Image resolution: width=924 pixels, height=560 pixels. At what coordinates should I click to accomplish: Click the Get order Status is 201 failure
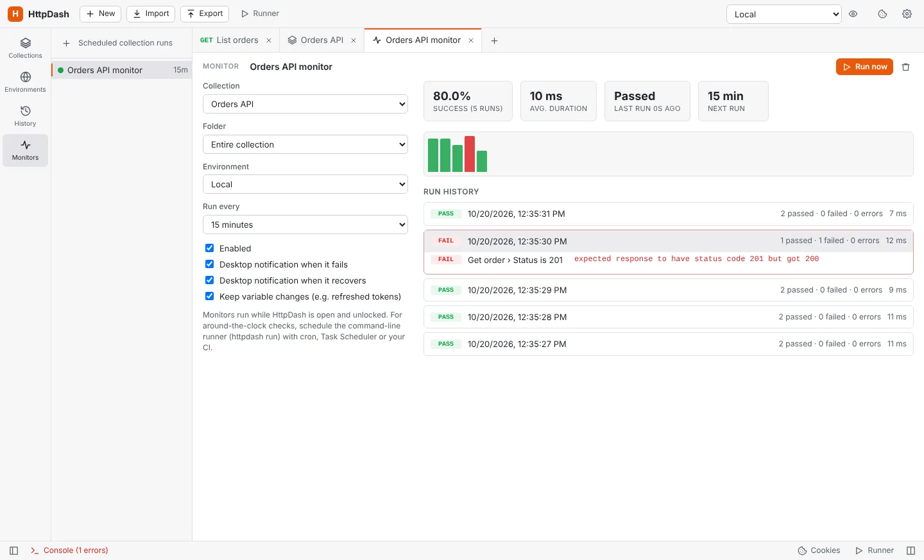515,260
